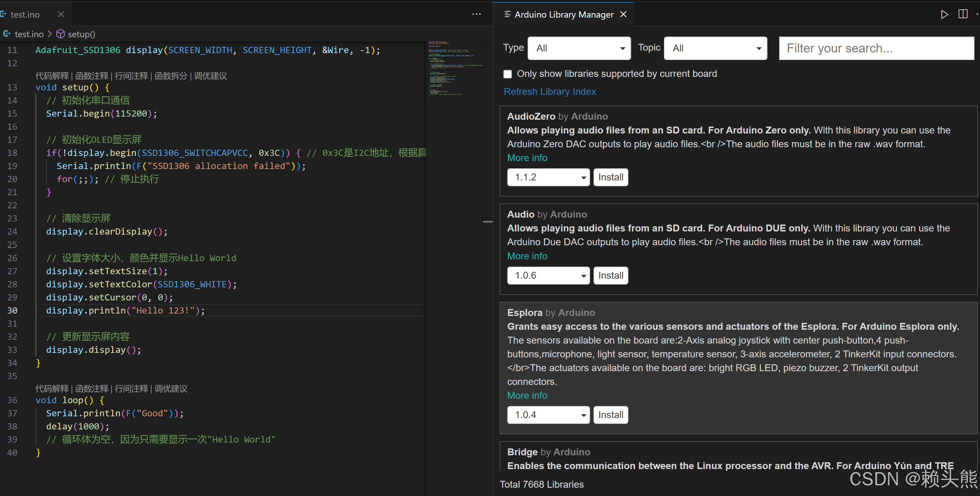The width and height of the screenshot is (980, 496).
Task: Open More info link for Esplora
Action: pyautogui.click(x=527, y=396)
